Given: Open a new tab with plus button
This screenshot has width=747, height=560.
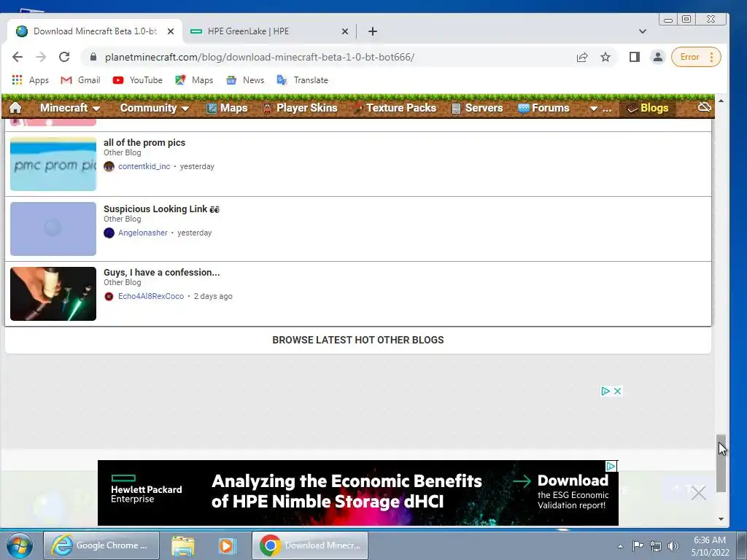Looking at the screenshot, I should point(373,31).
